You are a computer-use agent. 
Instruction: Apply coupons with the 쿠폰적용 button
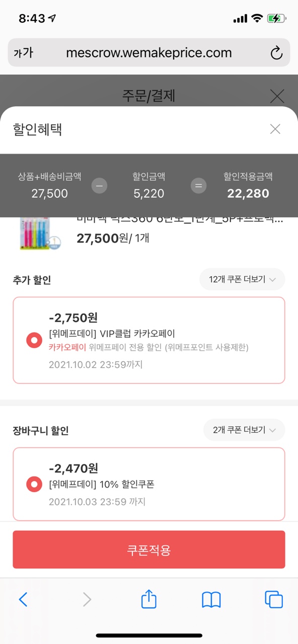tap(149, 549)
